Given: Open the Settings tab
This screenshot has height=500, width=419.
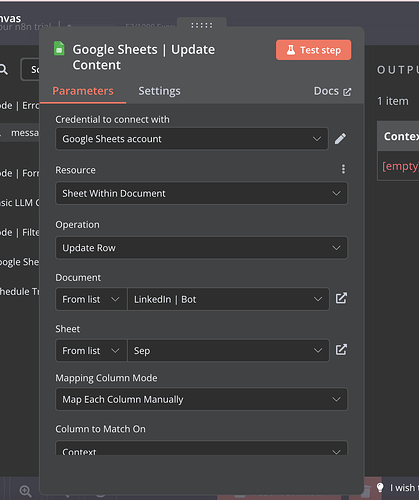Looking at the screenshot, I should pyautogui.click(x=159, y=91).
